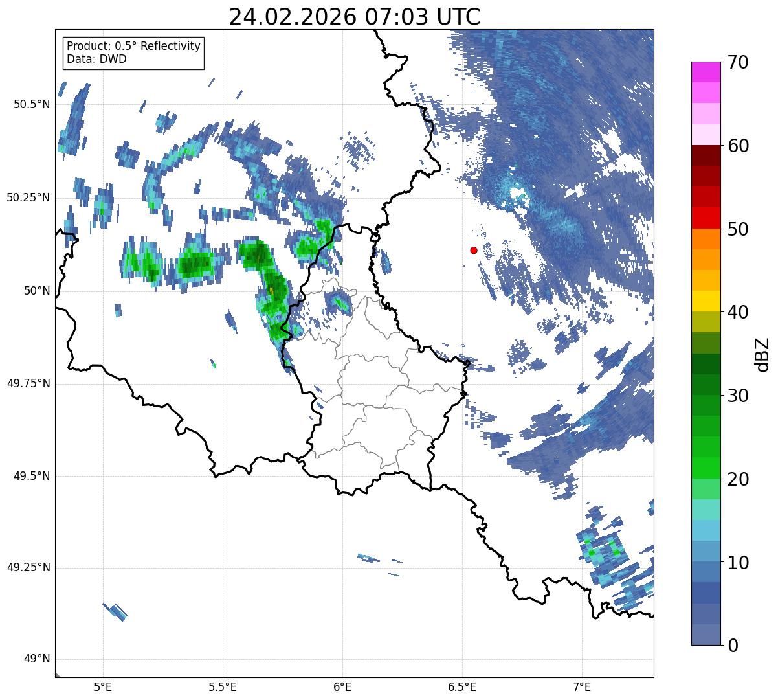This screenshot has height=700, width=778.
Task: Click the latitude label 50.5°N
Action: [x=32, y=104]
